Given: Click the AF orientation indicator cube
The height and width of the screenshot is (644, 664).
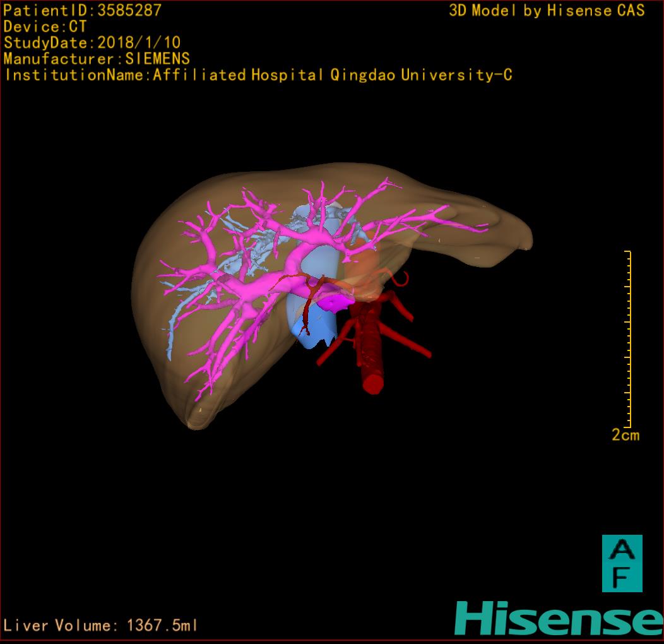Looking at the screenshot, I should 622,563.
